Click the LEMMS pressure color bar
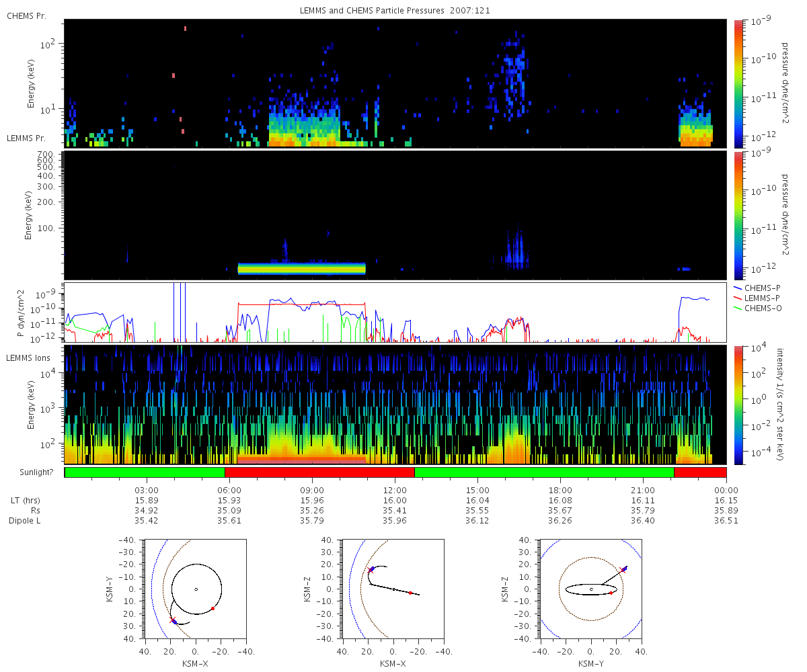Screen dimensions: 807x672 738,215
